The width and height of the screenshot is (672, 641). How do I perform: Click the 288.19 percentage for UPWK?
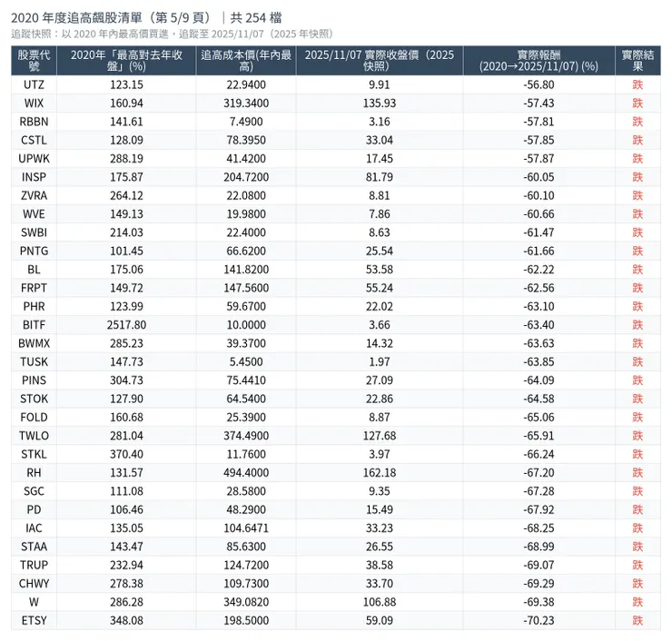[x=126, y=159]
